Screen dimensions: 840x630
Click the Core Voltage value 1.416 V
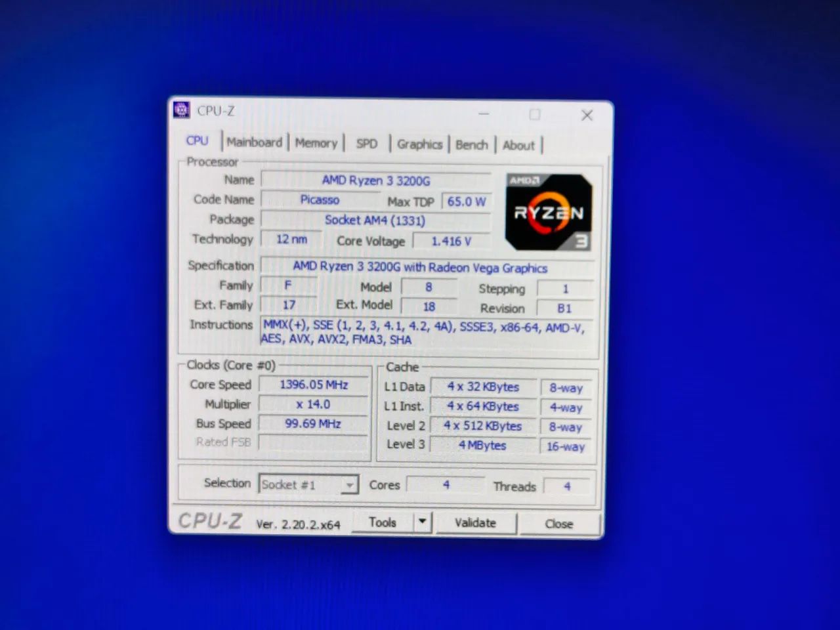coord(451,241)
